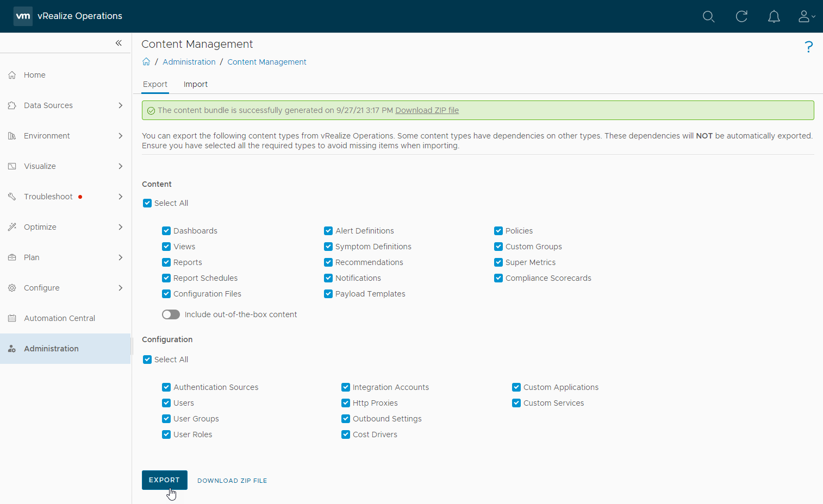This screenshot has width=823, height=504.
Task: Expand the Plan menu
Action: coord(121,257)
